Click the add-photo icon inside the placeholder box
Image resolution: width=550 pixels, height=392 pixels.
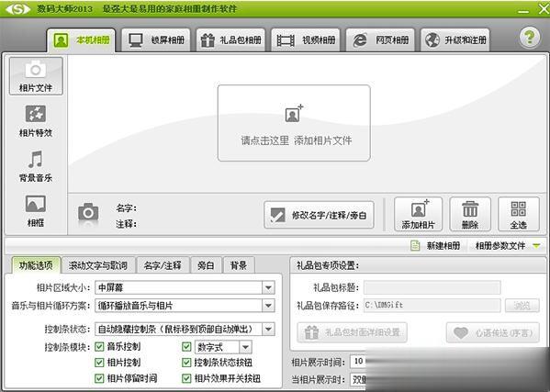[x=294, y=114]
